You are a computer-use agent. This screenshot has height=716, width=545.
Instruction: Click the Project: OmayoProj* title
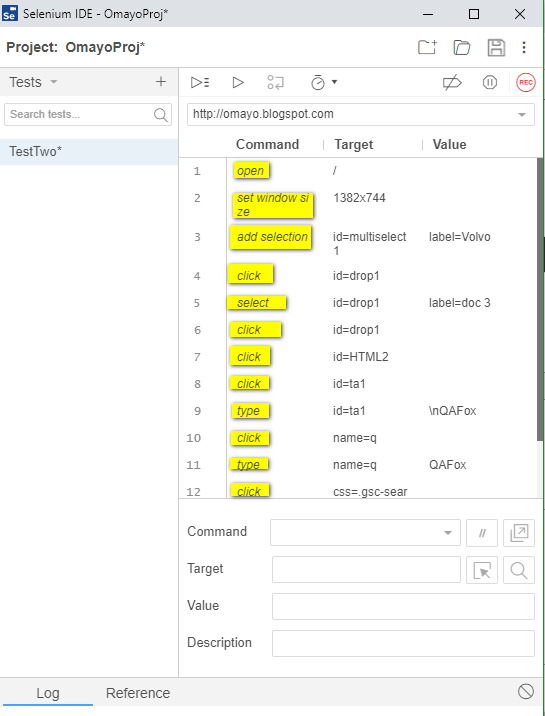tap(76, 47)
